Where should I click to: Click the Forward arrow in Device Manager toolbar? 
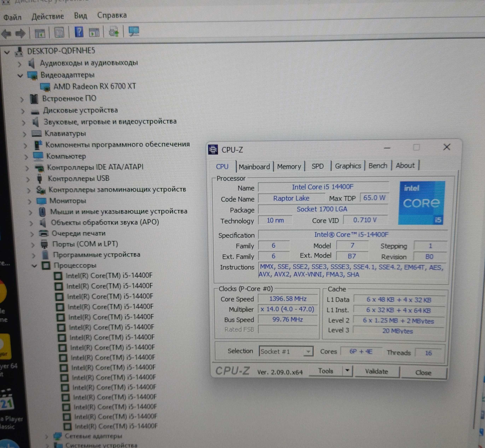(21, 33)
